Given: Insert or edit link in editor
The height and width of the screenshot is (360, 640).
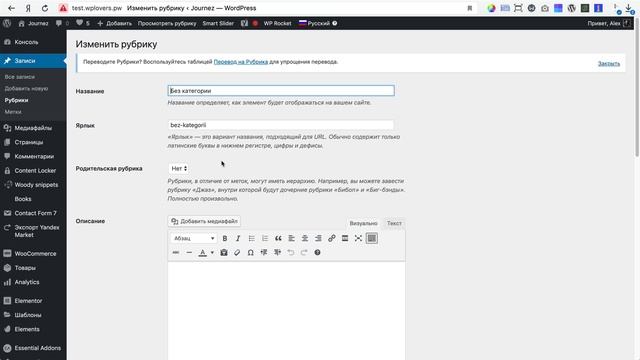Looking at the screenshot, I should 331,238.
